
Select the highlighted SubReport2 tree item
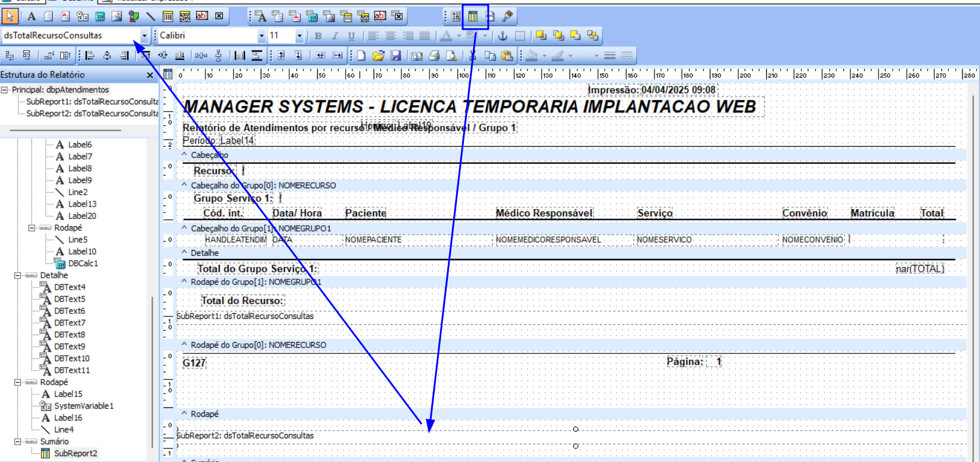pos(75,453)
